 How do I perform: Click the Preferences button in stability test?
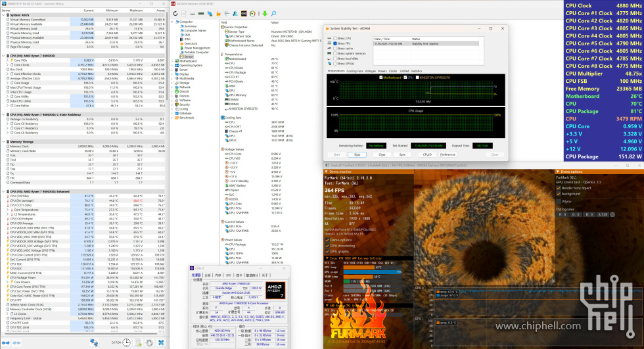(x=448, y=154)
